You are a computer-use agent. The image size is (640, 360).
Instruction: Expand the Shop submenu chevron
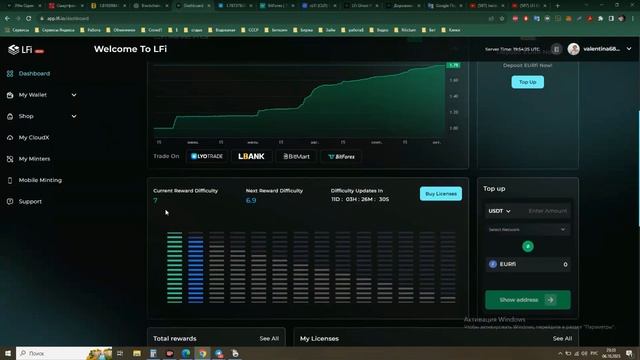pyautogui.click(x=74, y=116)
